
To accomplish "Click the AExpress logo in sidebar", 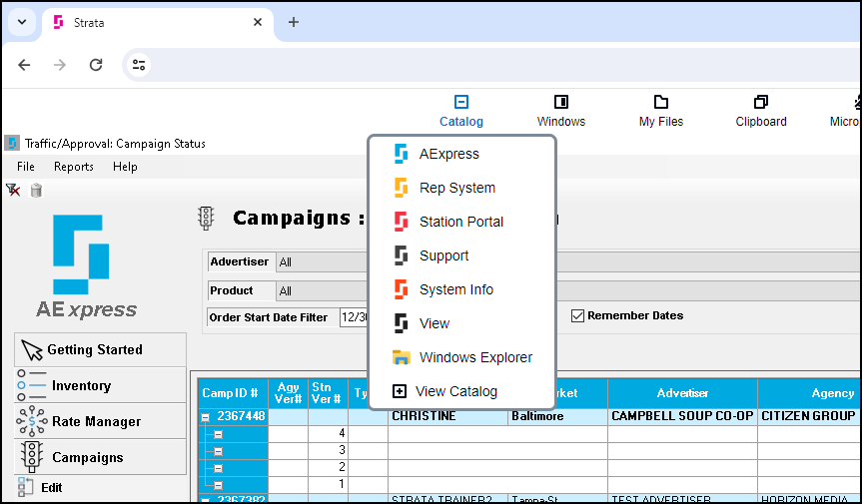I will 86,265.
